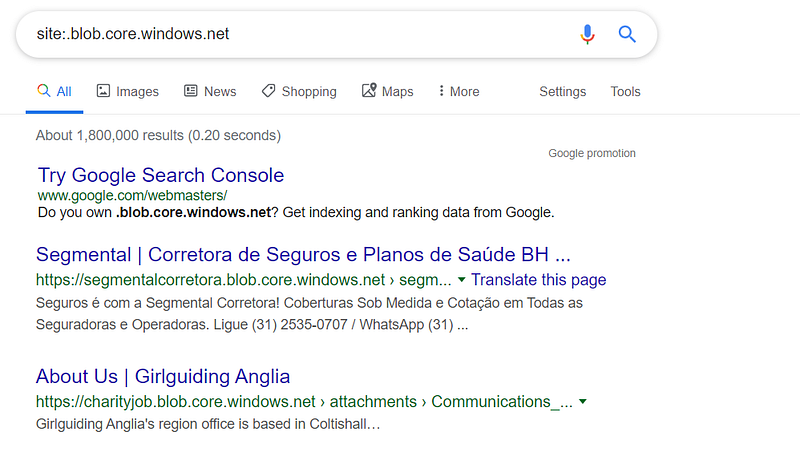
Task: Click the voice search microphone icon
Action: [587, 35]
